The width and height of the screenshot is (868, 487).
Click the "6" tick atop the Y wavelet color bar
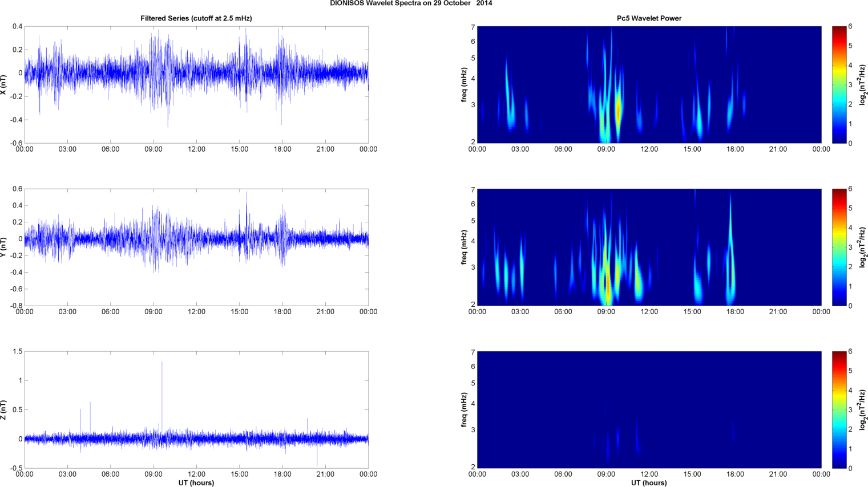850,189
